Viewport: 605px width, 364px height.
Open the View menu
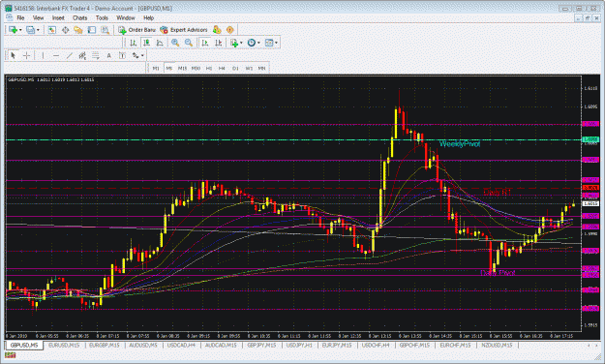38,17
